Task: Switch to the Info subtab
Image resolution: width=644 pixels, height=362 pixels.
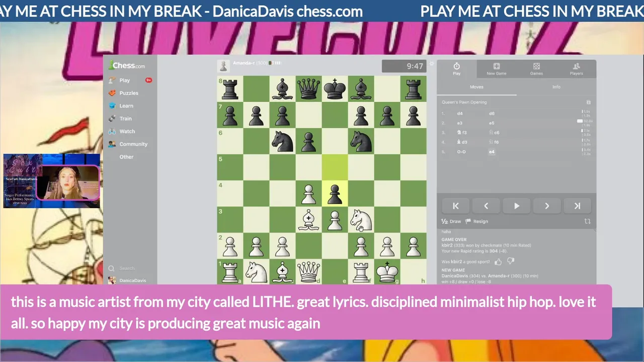Action: point(556,87)
